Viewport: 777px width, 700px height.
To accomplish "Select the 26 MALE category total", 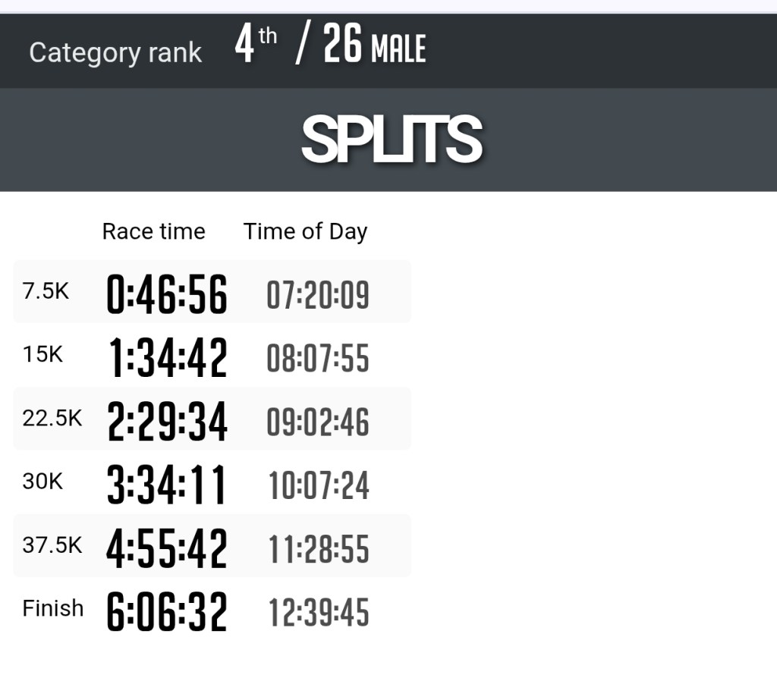I will click(x=374, y=47).
